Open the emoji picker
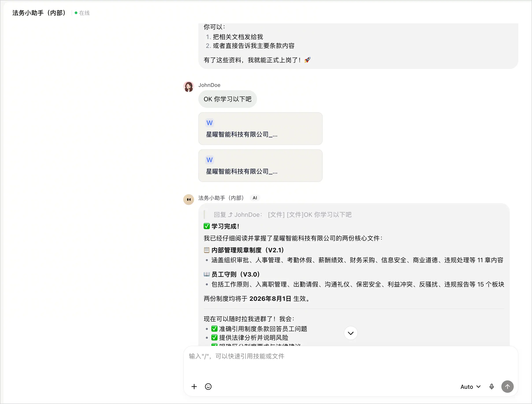This screenshot has width=532, height=404. point(208,386)
